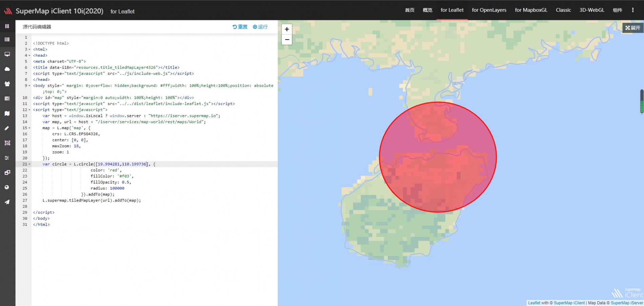
Task: Open the paper plane sidebar icon
Action: (x=7, y=202)
